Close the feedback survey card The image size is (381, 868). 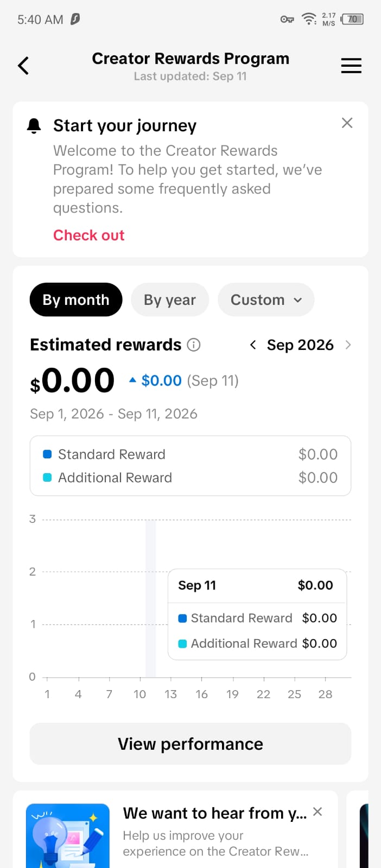coord(318,812)
